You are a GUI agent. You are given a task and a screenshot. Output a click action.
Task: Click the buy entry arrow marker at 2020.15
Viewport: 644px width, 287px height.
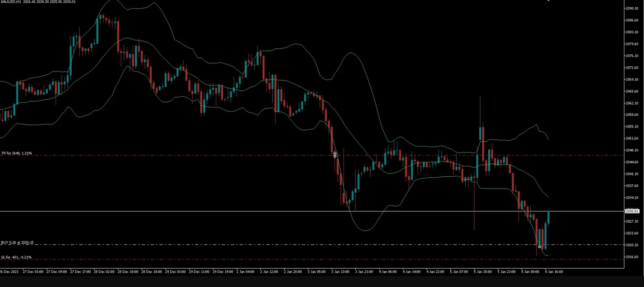point(540,246)
